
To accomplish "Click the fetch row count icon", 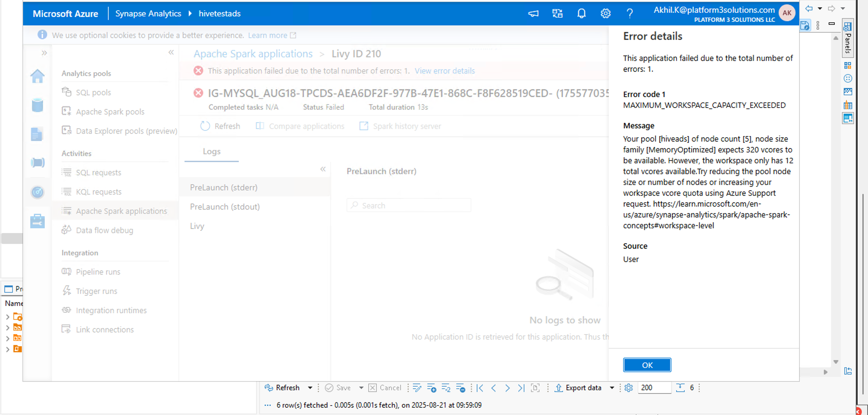I will [x=680, y=388].
